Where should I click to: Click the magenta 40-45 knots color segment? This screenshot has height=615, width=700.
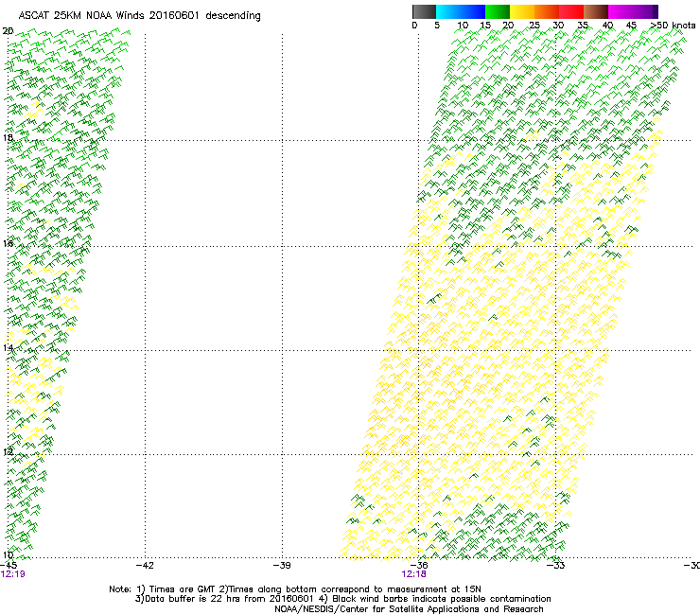point(621,11)
